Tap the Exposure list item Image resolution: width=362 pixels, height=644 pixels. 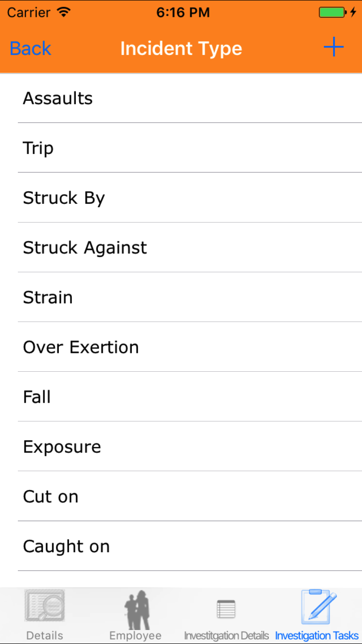(190, 447)
